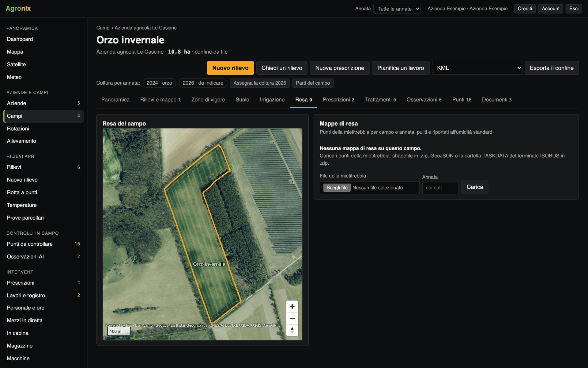Click Pianifica un lavoro button
The height and width of the screenshot is (368, 588).
pos(401,68)
